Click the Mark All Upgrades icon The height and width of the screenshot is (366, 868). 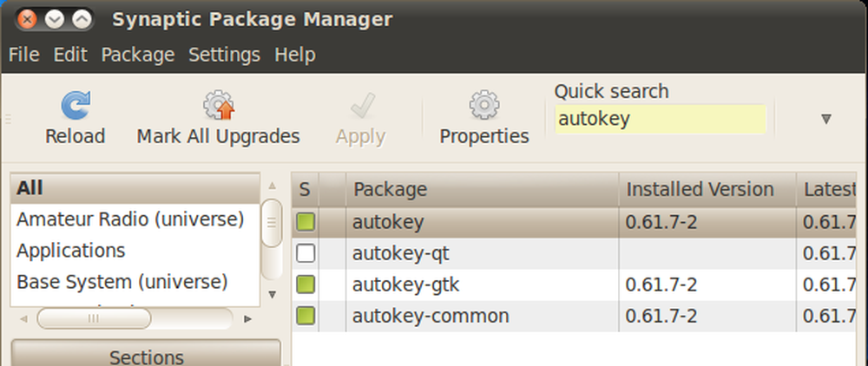(218, 105)
